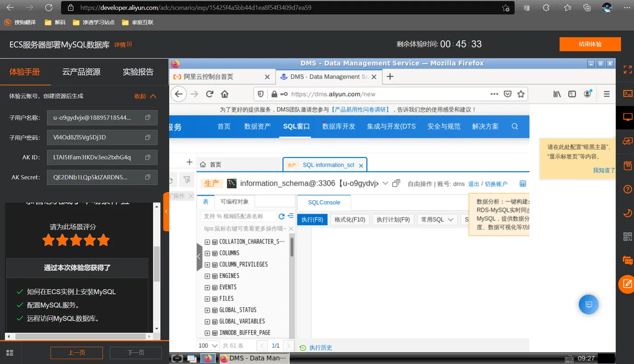Select the 可编程对象 tab
634x364 pixels.
235,201
